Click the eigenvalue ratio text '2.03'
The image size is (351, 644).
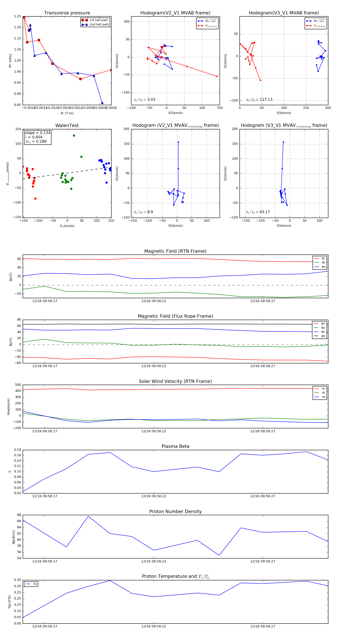point(151,100)
